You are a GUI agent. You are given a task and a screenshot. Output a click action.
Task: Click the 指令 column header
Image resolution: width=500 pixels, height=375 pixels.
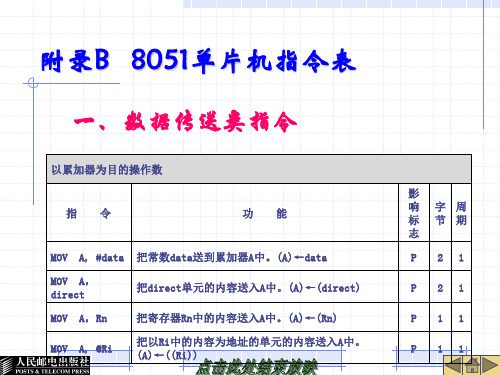coord(89,213)
